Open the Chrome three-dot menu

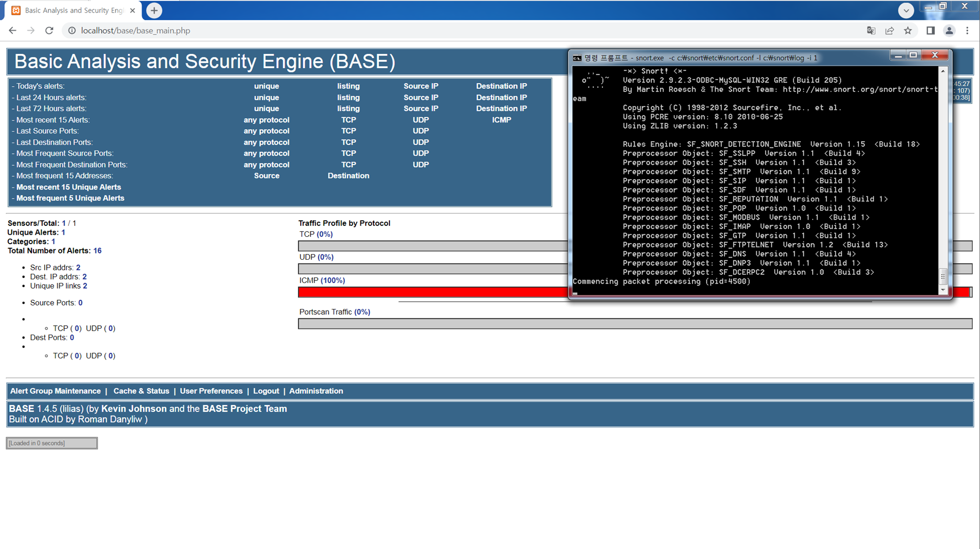click(x=967, y=31)
